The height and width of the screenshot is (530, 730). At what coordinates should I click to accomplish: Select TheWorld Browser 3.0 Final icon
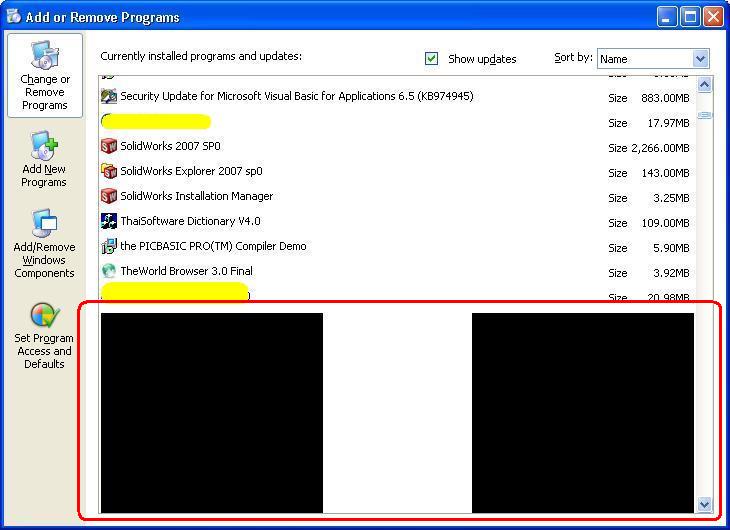click(109, 271)
